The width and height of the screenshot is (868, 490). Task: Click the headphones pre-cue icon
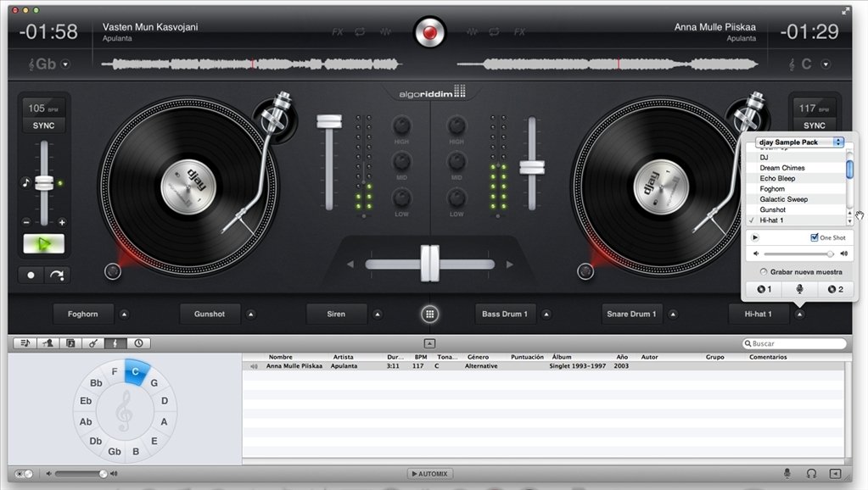pyautogui.click(x=811, y=473)
